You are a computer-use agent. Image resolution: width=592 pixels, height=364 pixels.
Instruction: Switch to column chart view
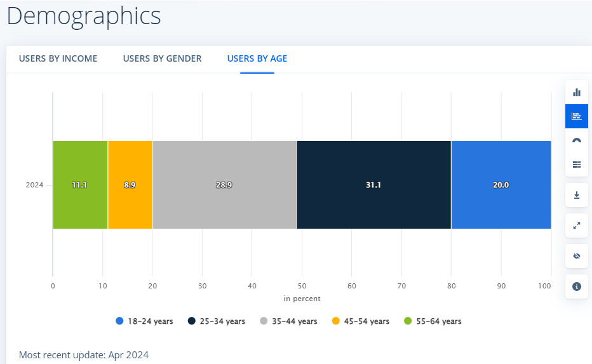coord(577,92)
